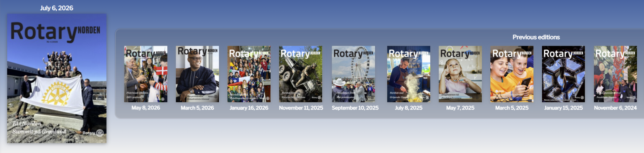The image size is (644, 153).
Task: Open the January 16, 2026 edition cover
Action: pyautogui.click(x=249, y=74)
